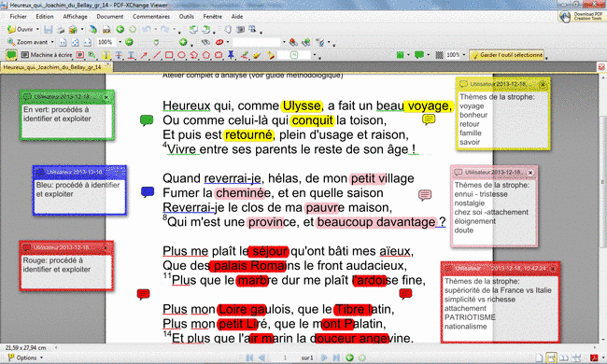Toggle continuous page layout in status bar
This screenshot has width=607, height=364.
pos(551,357)
